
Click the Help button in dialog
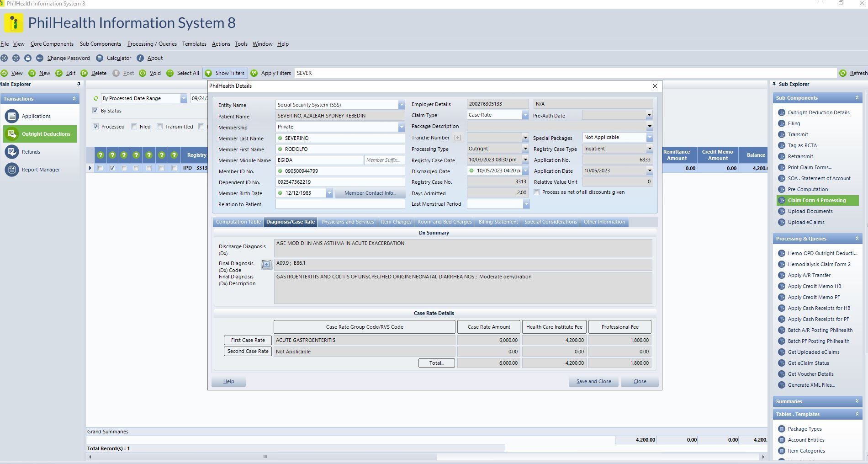[228, 382]
